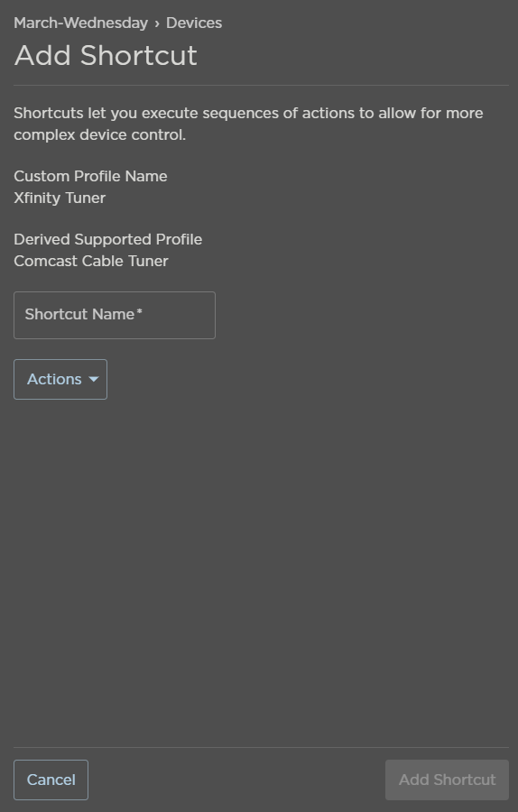Screen dimensions: 518x812
Task: Click the divider line below heading
Action: pyautogui.click(x=261, y=85)
